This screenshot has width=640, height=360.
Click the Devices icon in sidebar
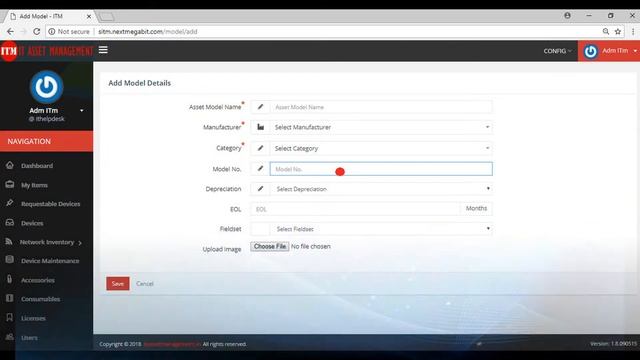[10, 223]
